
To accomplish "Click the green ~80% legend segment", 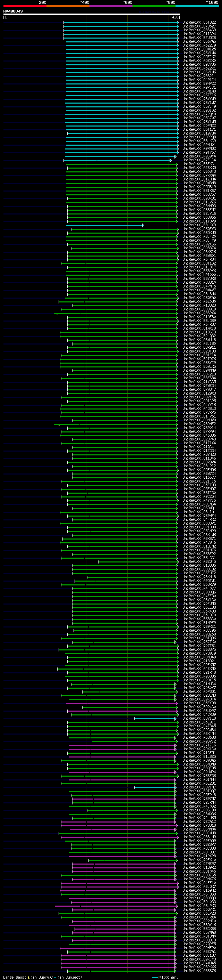I will pos(154,6).
